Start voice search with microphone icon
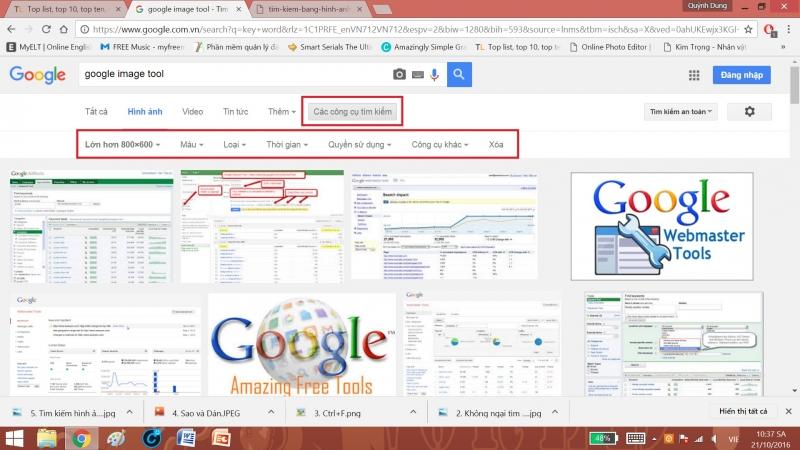The height and width of the screenshot is (450, 800). coord(434,74)
